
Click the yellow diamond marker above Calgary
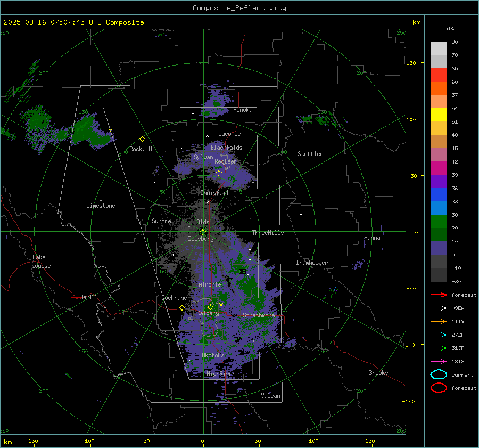(x=210, y=307)
